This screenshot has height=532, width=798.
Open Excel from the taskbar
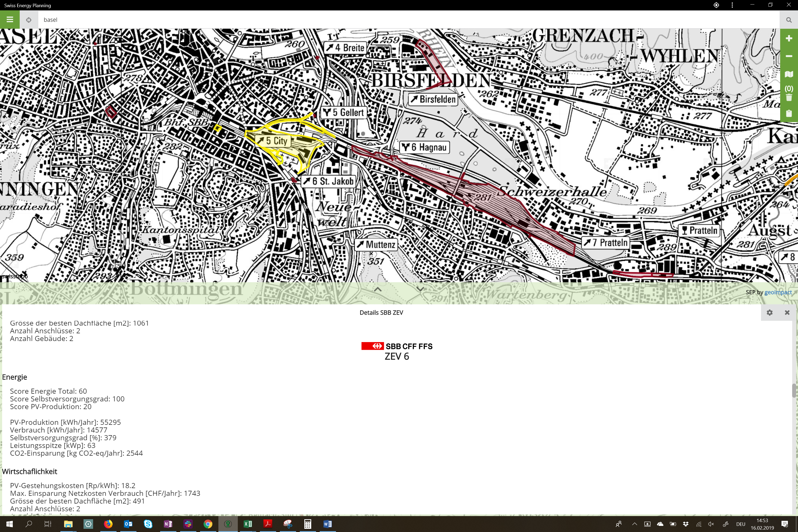248,524
